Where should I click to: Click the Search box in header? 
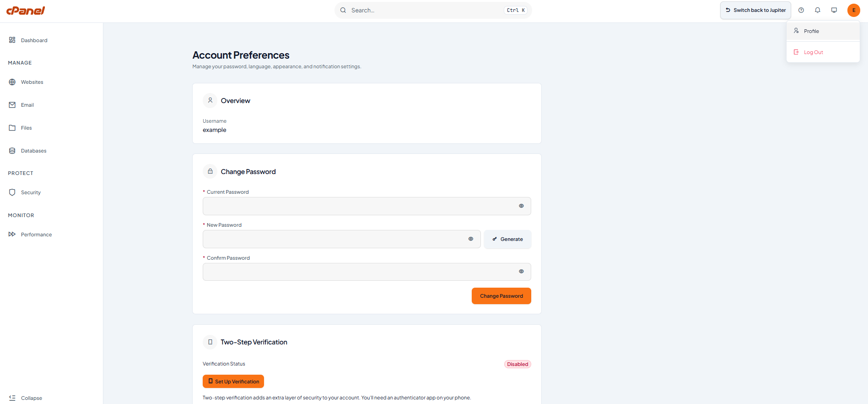tap(433, 10)
